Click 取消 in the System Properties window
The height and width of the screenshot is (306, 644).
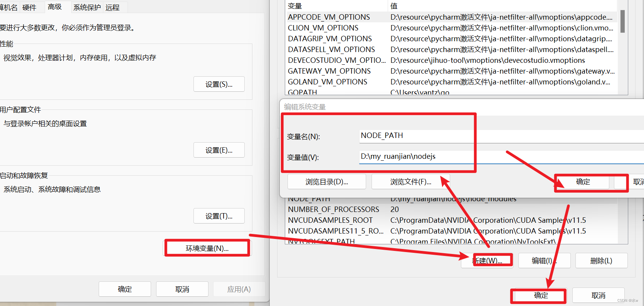click(x=182, y=289)
